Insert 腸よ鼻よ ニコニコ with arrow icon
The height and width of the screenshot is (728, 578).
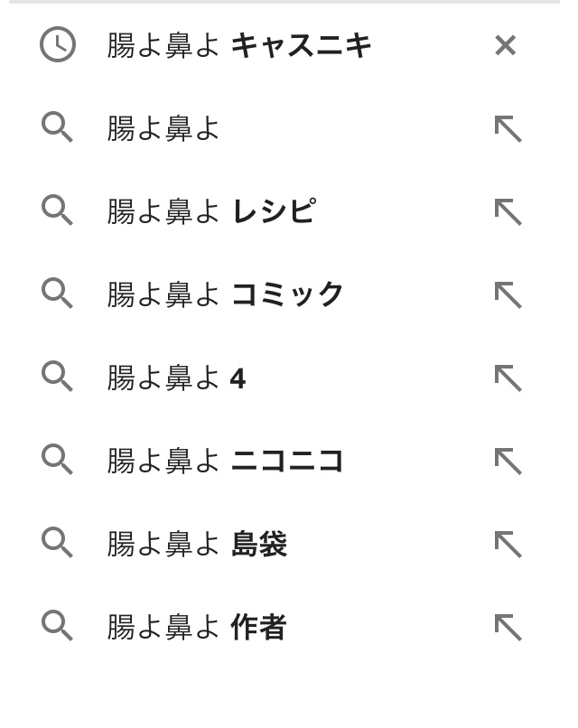click(508, 462)
